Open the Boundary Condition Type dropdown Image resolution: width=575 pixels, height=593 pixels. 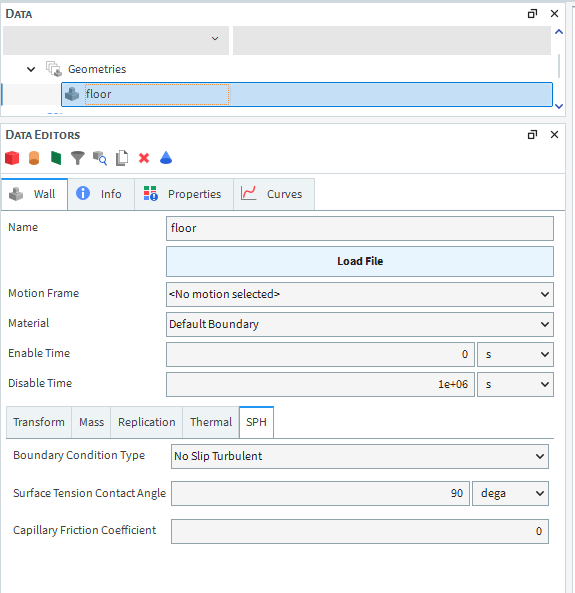click(x=360, y=456)
